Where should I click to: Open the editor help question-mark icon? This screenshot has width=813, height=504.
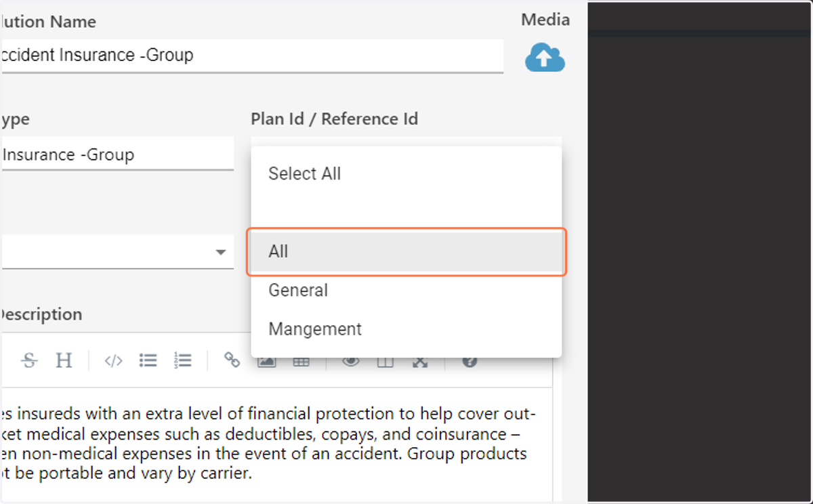click(x=470, y=362)
